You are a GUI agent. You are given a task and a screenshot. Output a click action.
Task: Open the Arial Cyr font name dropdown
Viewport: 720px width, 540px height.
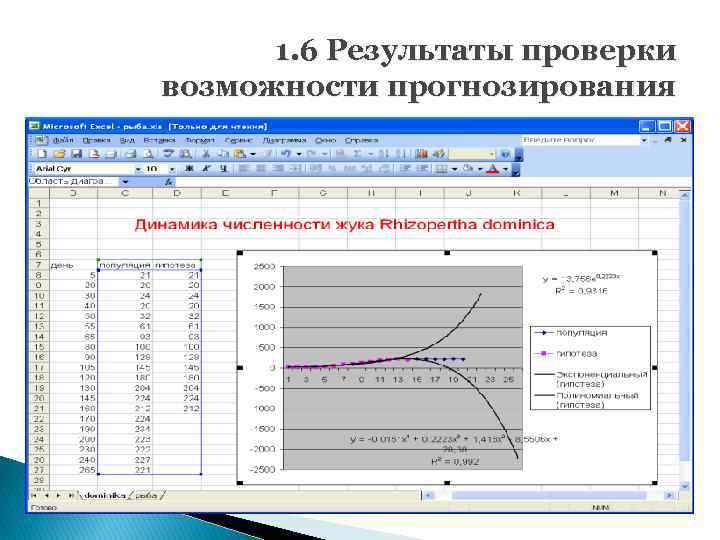[x=138, y=169]
